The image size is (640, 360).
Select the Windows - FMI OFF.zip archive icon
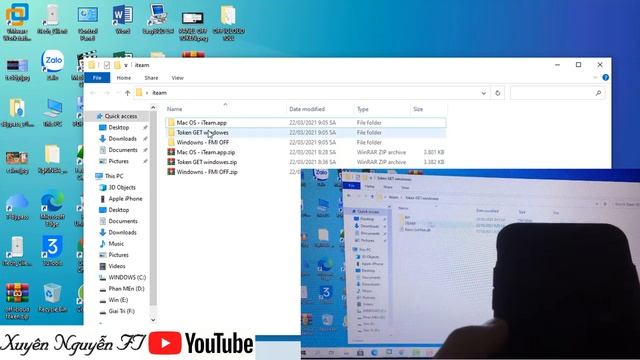[x=171, y=172]
